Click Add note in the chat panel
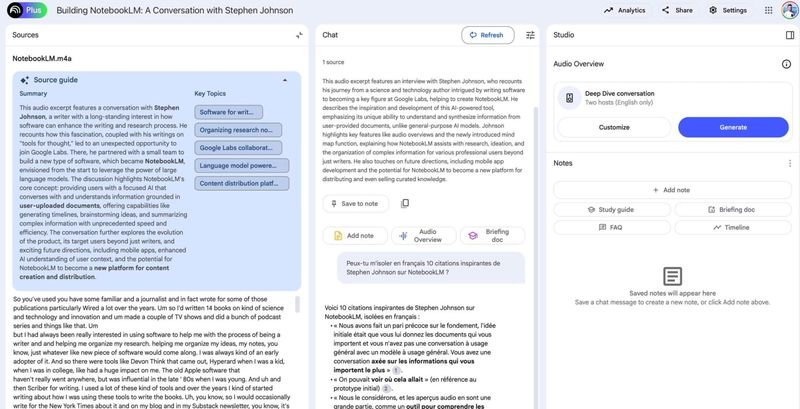 (x=355, y=236)
